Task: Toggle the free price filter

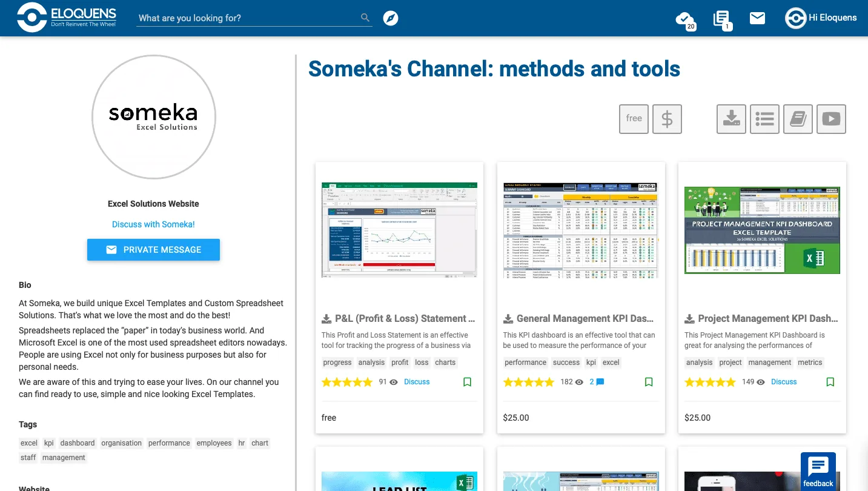Action: pos(634,119)
